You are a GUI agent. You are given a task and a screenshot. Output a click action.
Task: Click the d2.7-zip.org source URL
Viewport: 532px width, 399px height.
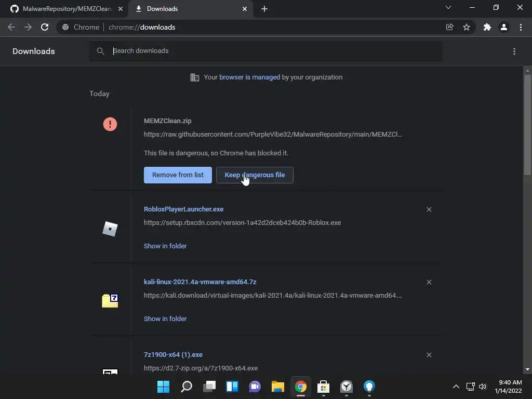coord(201,368)
